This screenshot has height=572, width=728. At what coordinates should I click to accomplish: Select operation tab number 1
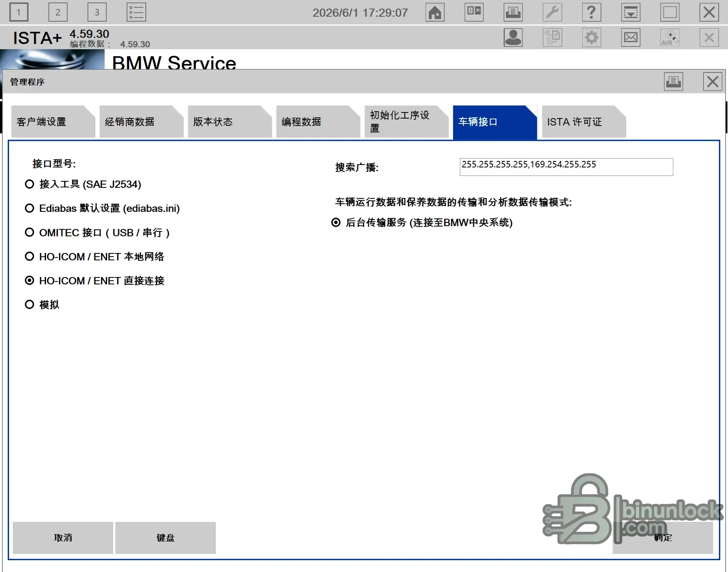19,12
